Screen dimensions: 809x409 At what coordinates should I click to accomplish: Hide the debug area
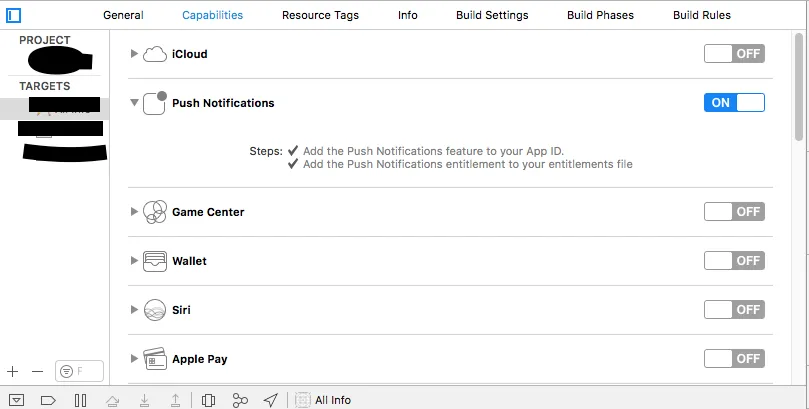point(18,400)
